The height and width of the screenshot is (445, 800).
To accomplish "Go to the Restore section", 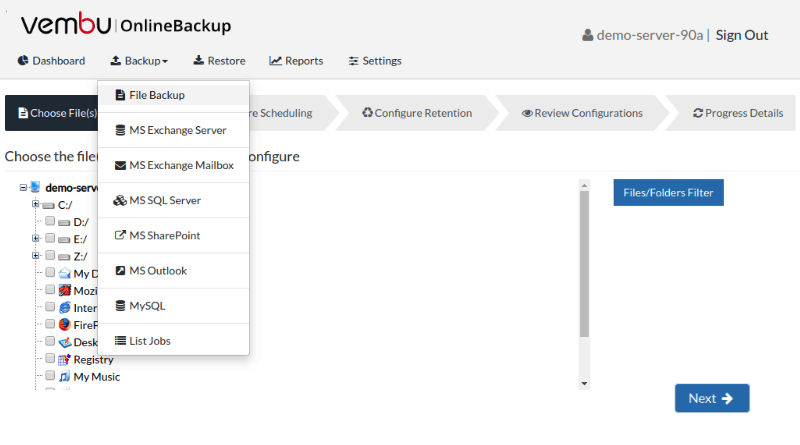I will tap(219, 61).
